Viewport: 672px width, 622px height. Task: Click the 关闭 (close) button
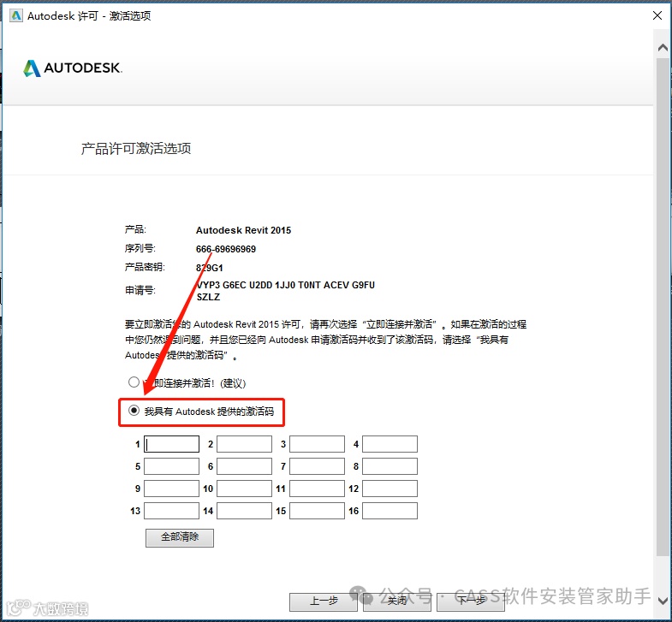tap(397, 601)
